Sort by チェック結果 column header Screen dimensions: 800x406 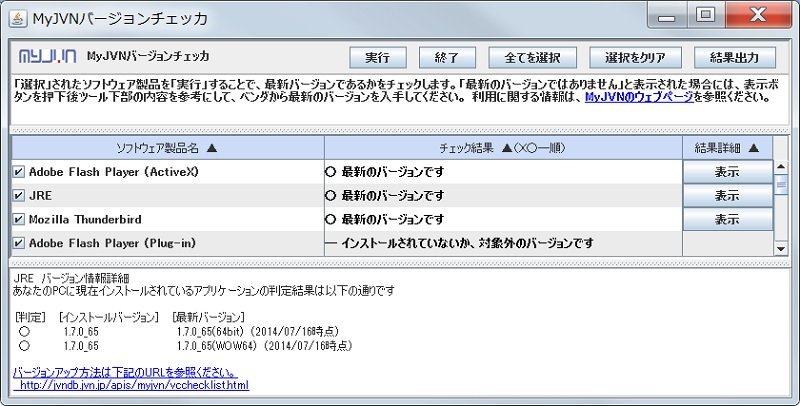pyautogui.click(x=503, y=148)
